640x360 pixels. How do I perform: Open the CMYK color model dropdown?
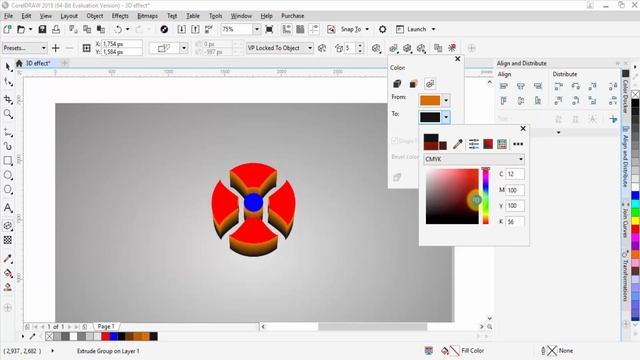[474, 159]
